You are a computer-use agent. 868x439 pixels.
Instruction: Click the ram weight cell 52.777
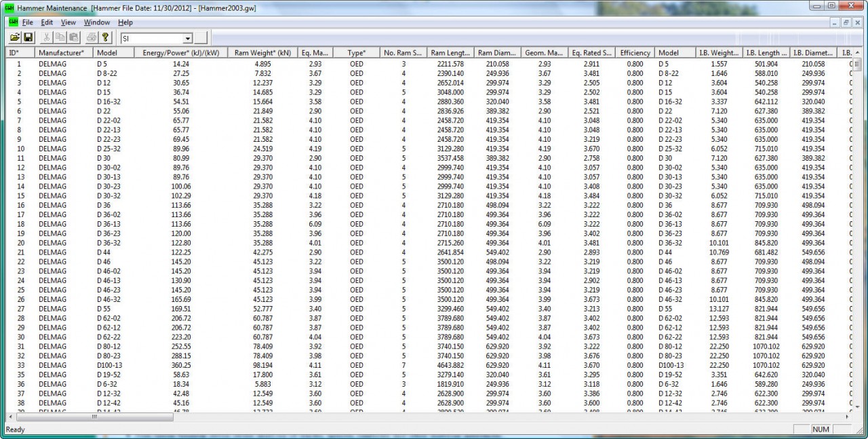coord(262,309)
